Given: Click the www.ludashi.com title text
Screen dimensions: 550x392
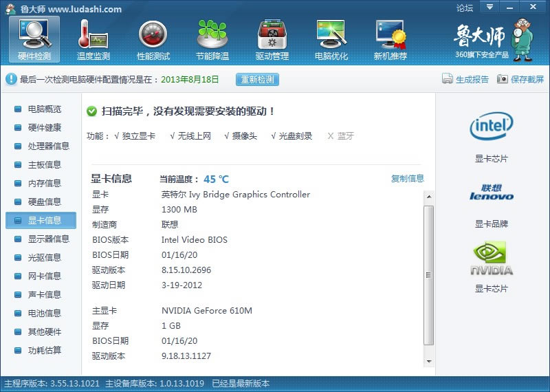Looking at the screenshot, I should (x=85, y=9).
